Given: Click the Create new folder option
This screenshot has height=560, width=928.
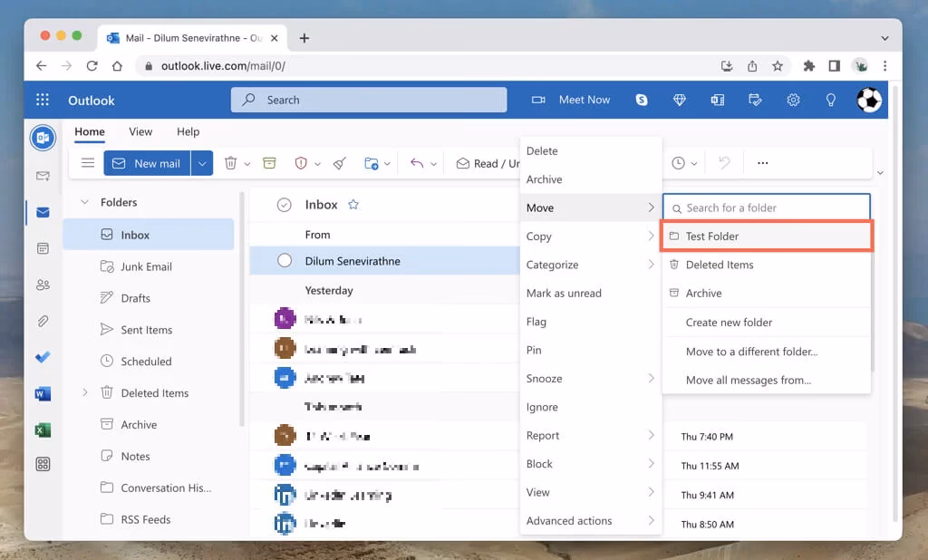Looking at the screenshot, I should (x=728, y=322).
